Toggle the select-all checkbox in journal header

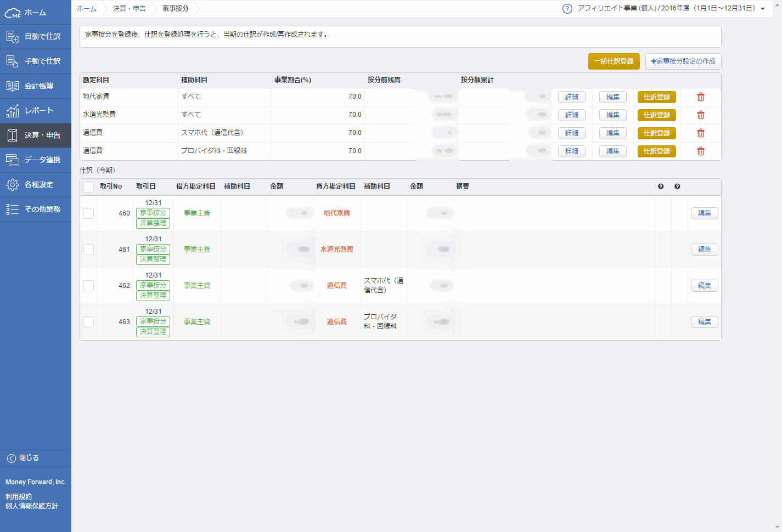click(88, 187)
